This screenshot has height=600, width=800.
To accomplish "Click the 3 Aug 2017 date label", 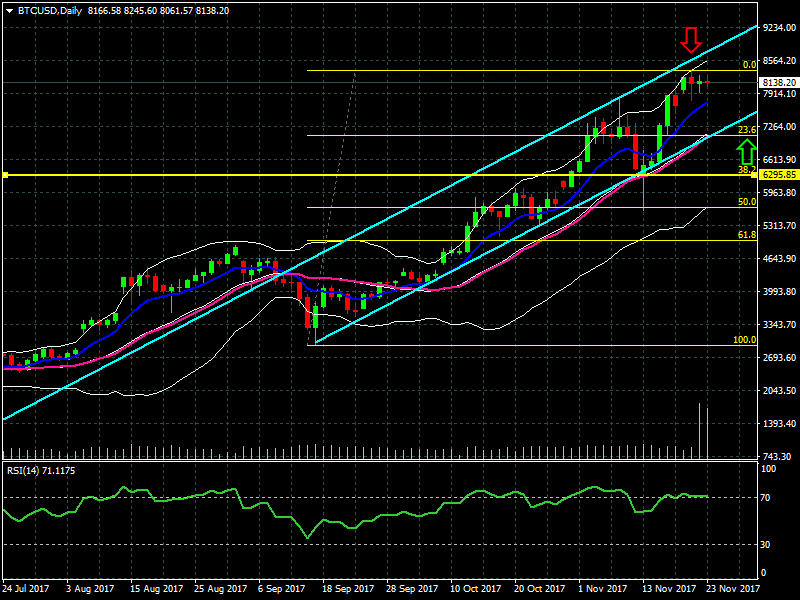I will (90, 588).
